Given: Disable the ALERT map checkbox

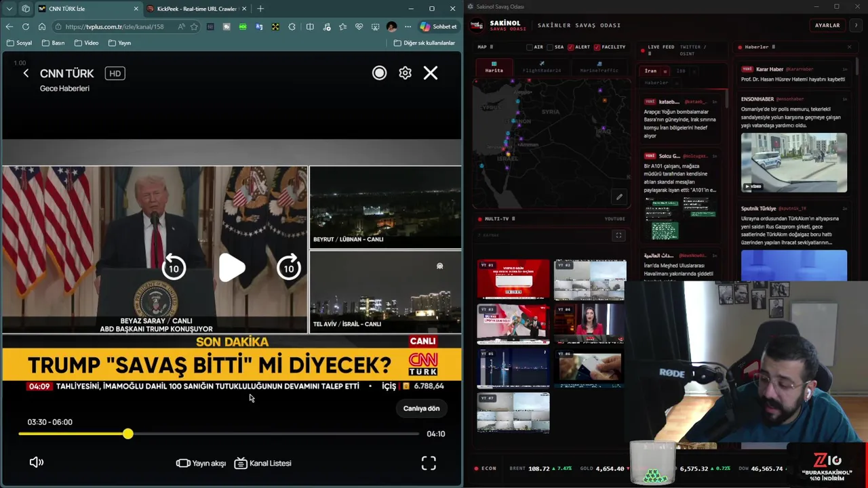Looking at the screenshot, I should pos(570,47).
